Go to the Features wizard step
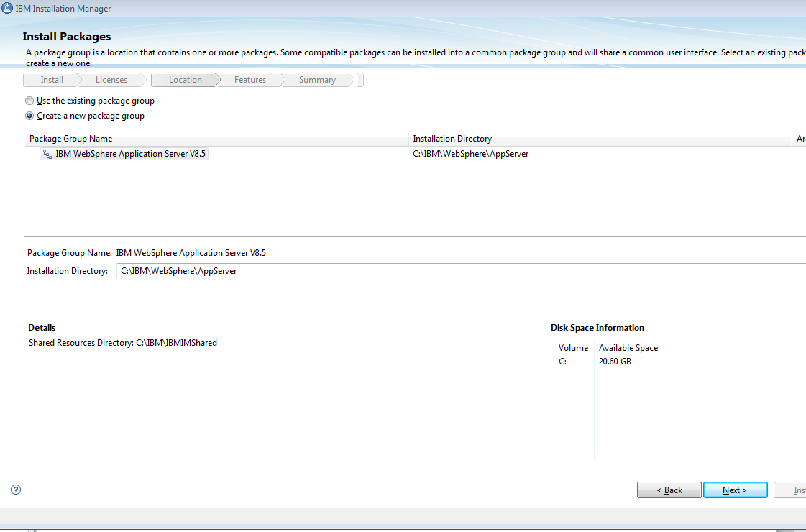The image size is (806, 532). (249, 80)
